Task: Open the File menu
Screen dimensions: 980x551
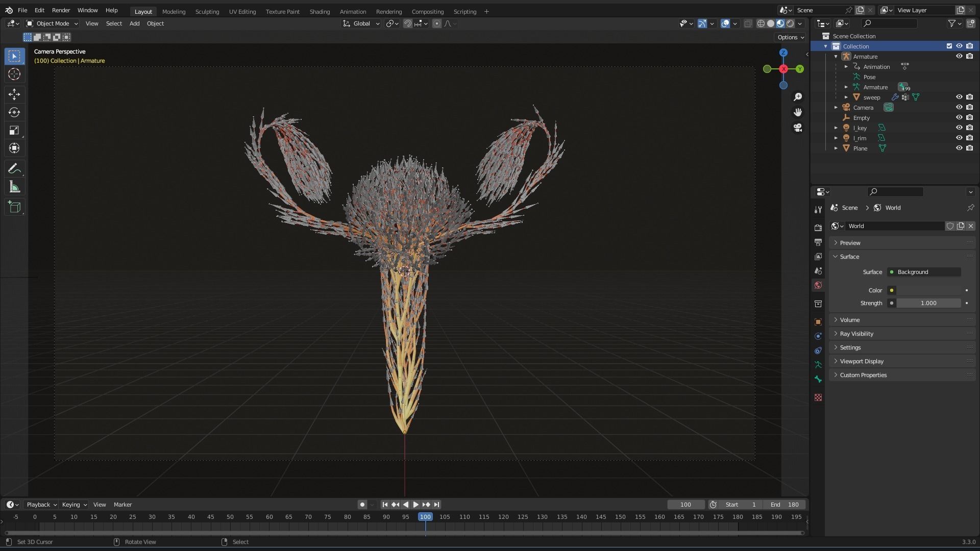Action: click(22, 10)
